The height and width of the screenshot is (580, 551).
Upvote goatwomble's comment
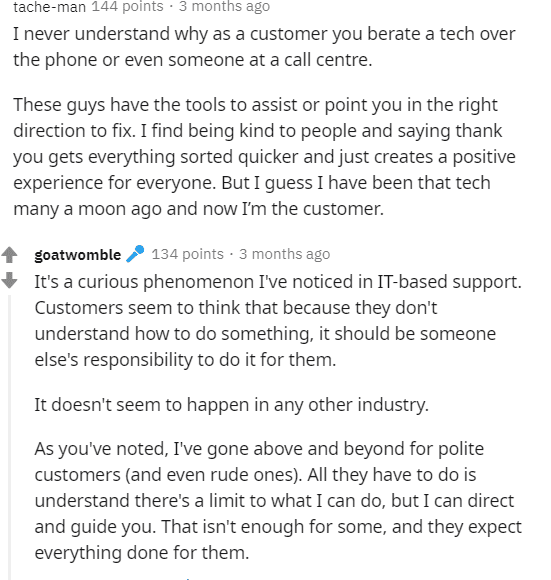pyautogui.click(x=9, y=254)
